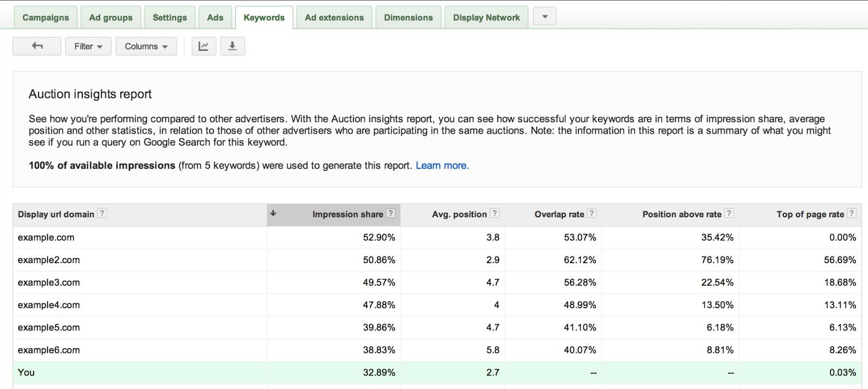The width and height of the screenshot is (868, 389).
Task: Switch to the Campaigns tab
Action: pyautogui.click(x=45, y=18)
